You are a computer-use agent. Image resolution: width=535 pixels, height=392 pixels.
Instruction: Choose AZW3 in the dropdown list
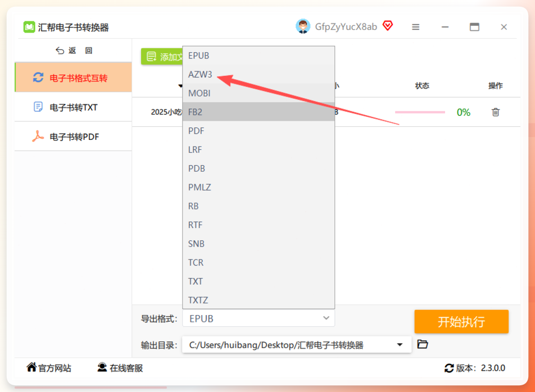[259, 74]
